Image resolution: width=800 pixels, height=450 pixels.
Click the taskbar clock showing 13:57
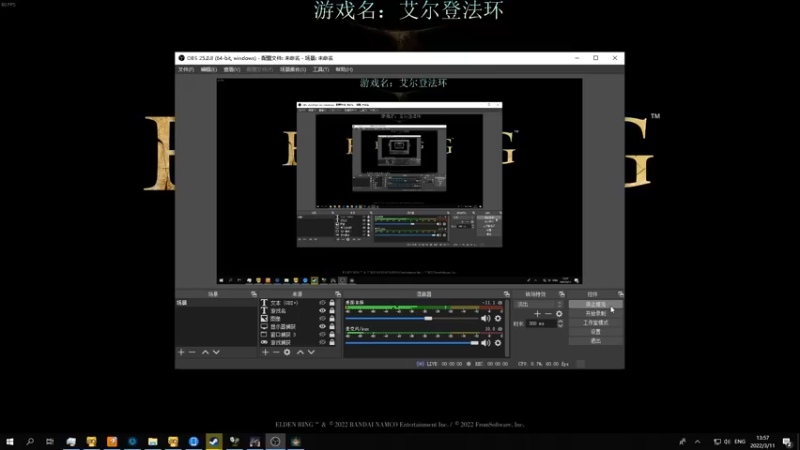pos(763,442)
